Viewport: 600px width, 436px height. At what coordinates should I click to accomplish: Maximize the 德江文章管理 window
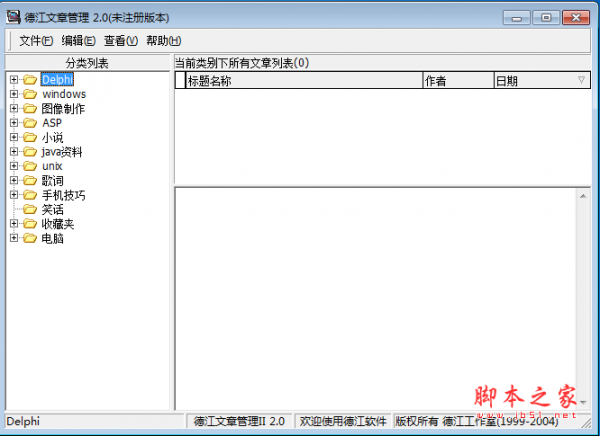click(546, 18)
